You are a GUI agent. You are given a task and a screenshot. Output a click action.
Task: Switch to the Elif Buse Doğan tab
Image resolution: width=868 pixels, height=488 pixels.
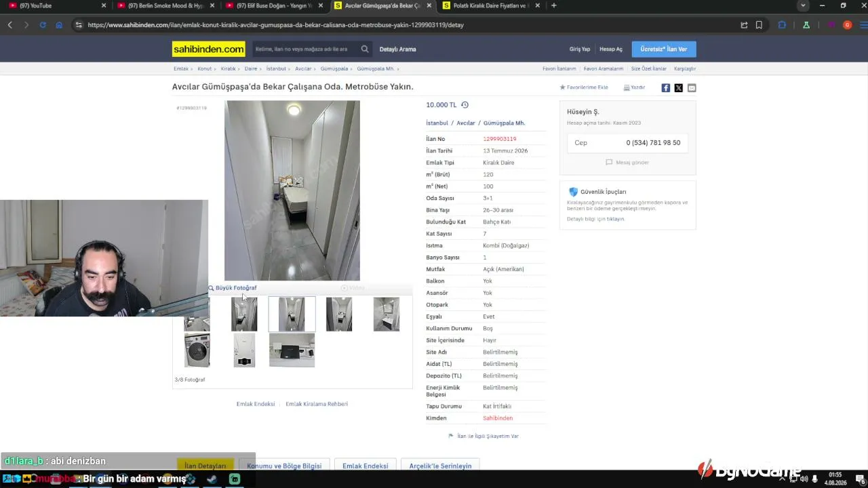275,5
